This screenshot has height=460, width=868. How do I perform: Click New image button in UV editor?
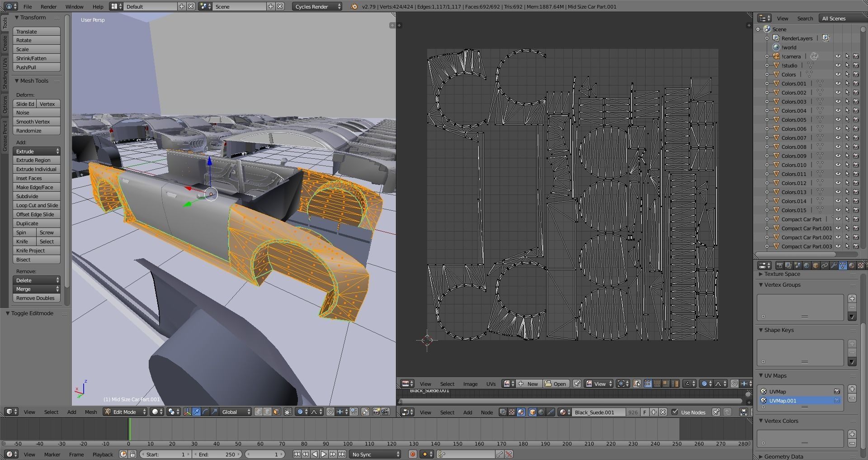coord(528,384)
